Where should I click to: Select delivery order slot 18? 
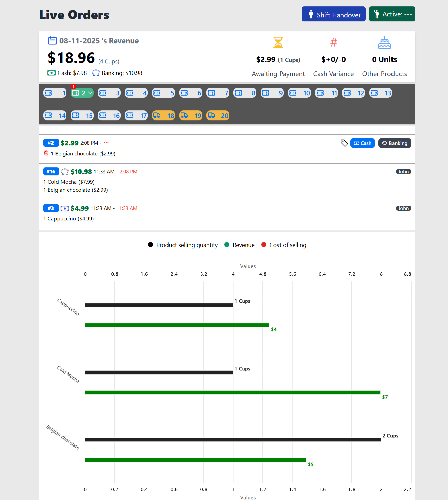[163, 116]
